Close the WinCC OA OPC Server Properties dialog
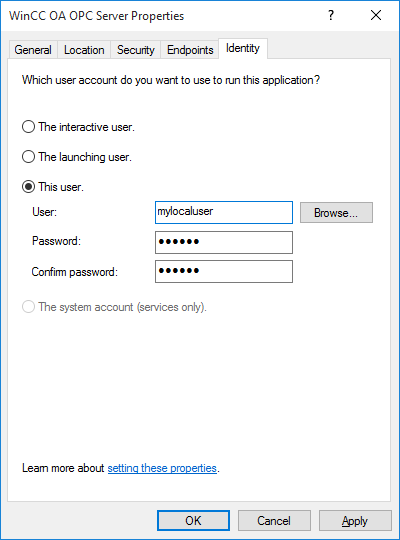 click(x=376, y=15)
